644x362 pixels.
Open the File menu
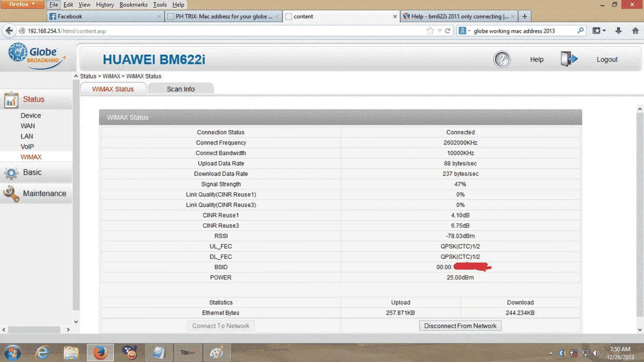(x=53, y=4)
